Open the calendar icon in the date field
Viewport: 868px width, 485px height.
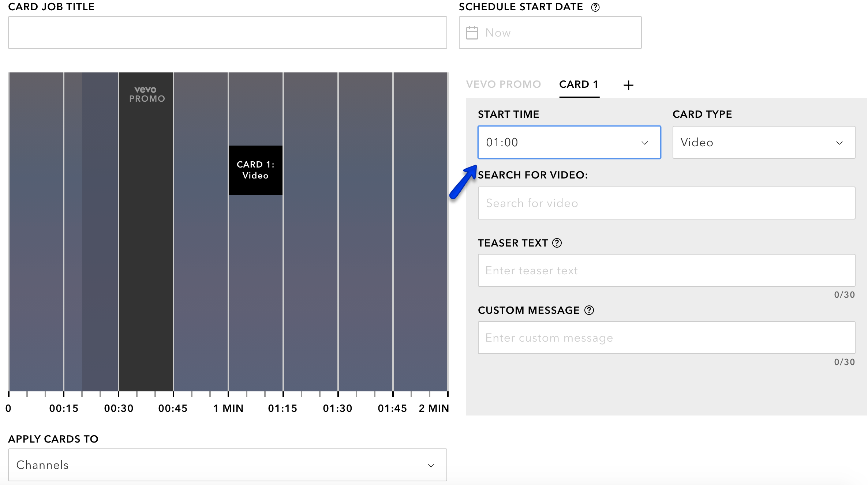(x=472, y=33)
